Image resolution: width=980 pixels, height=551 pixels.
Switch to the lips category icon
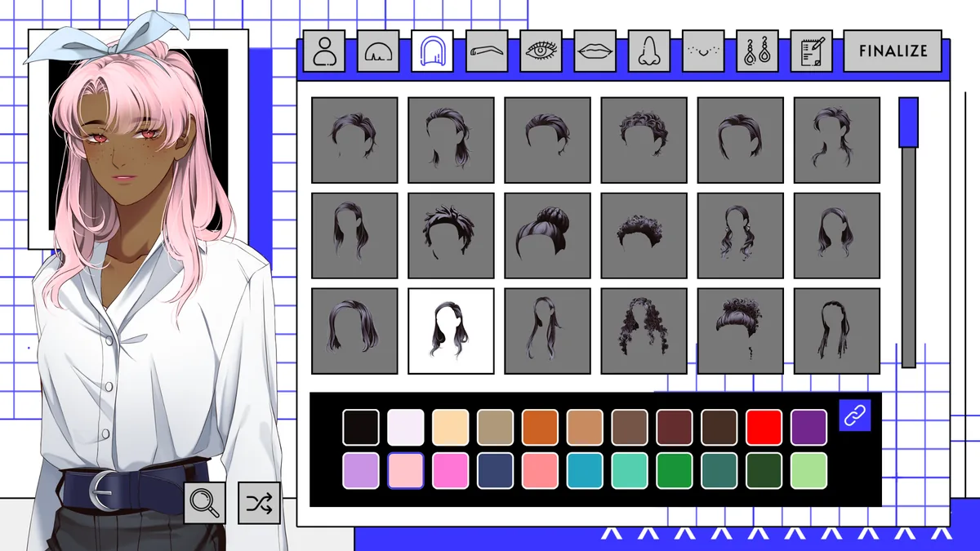pyautogui.click(x=595, y=51)
